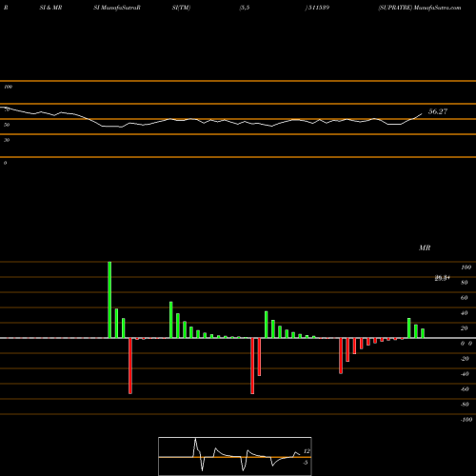Click the 80 label on MR axis

coord(465,283)
